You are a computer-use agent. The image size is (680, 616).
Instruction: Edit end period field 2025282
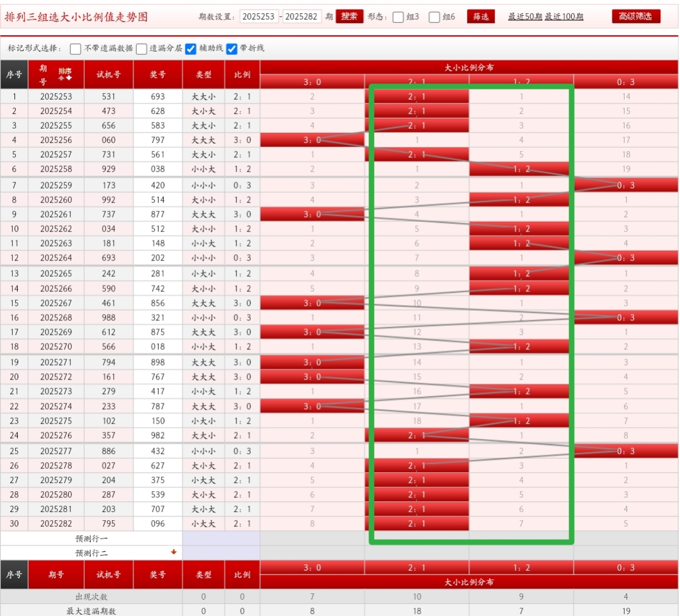[301, 16]
